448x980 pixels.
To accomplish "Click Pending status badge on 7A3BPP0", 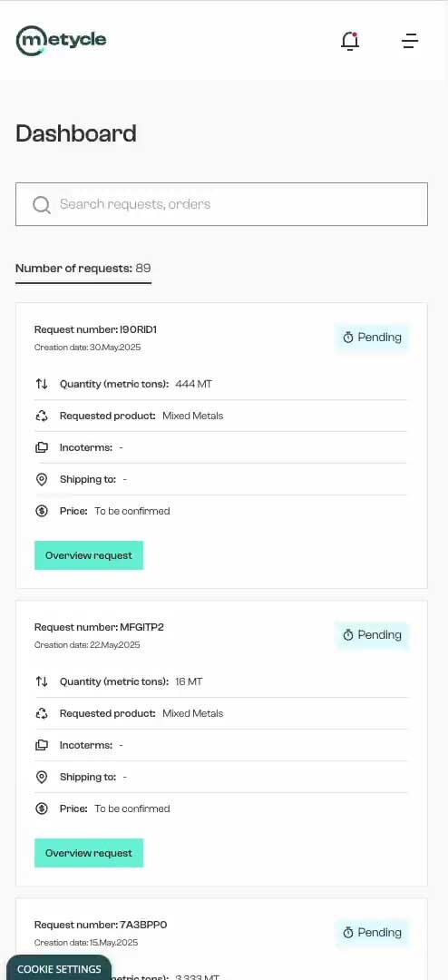I will (x=372, y=933).
